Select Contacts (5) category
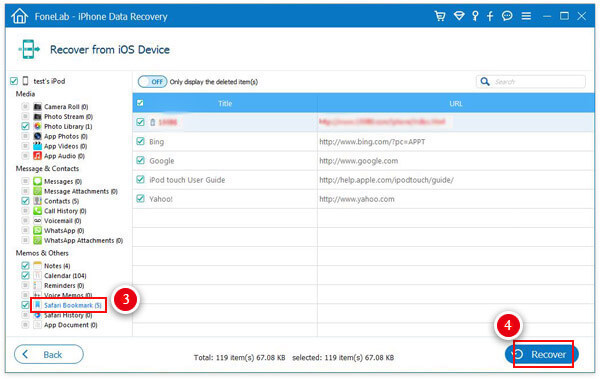 point(61,201)
